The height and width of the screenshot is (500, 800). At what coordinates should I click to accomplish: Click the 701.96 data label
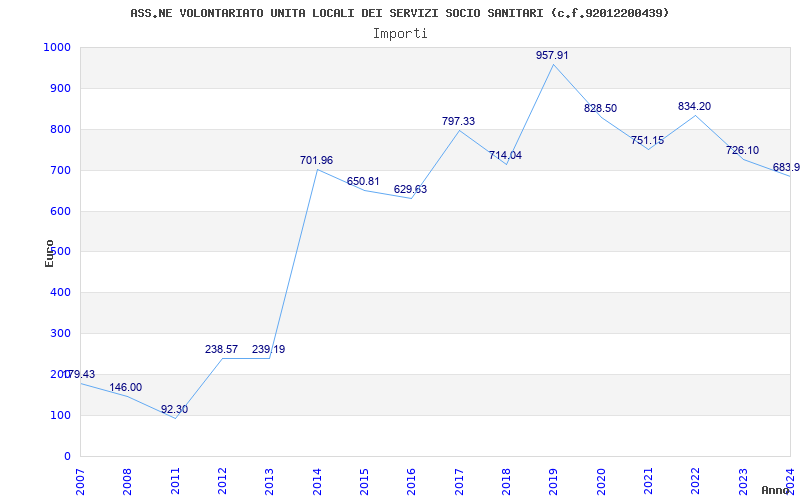[316, 160]
